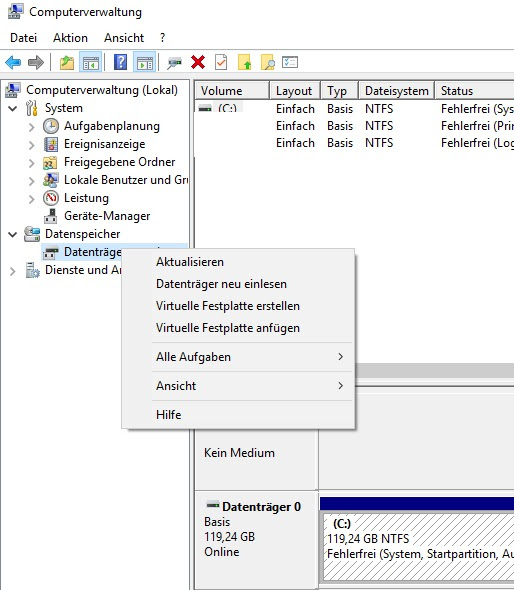
Task: Click the folder search magnifier icon
Action: (x=268, y=62)
